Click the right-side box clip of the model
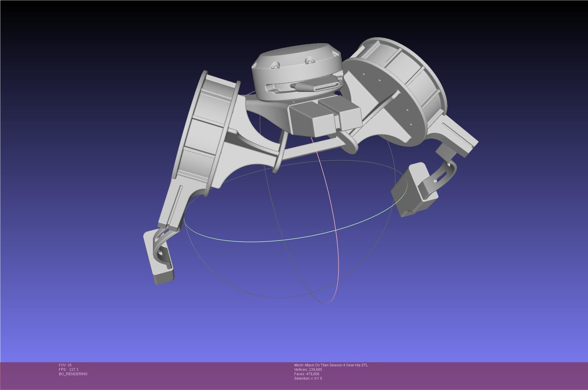Viewport: 588px width, 390px height. (x=414, y=189)
